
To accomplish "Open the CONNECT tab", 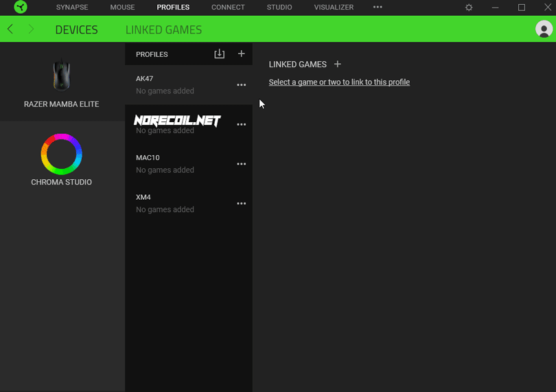I will [x=228, y=7].
